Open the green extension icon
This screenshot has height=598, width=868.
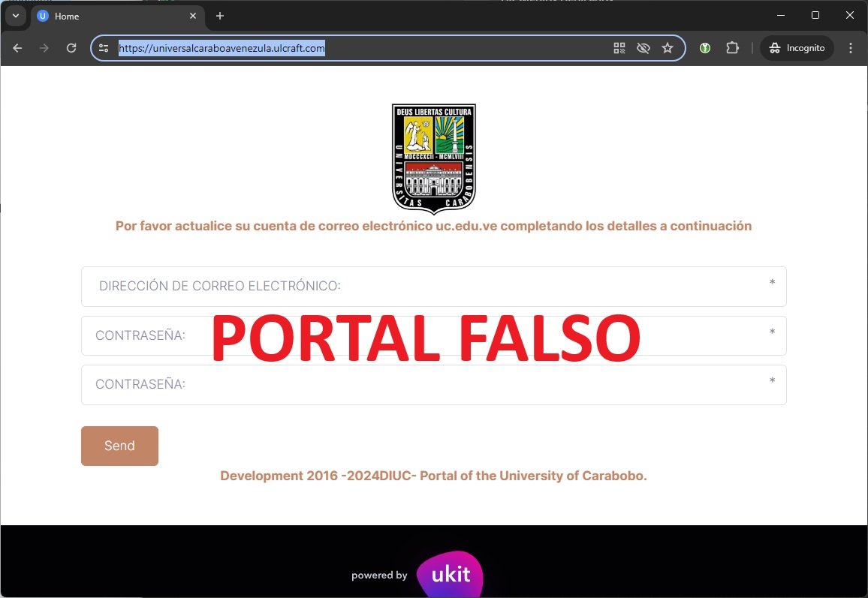point(705,48)
